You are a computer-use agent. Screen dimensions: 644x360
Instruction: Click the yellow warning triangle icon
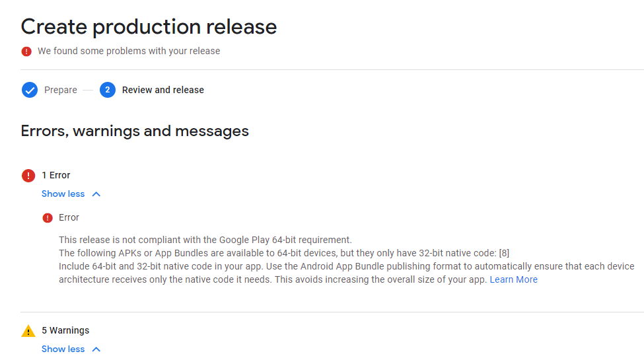[x=28, y=331]
